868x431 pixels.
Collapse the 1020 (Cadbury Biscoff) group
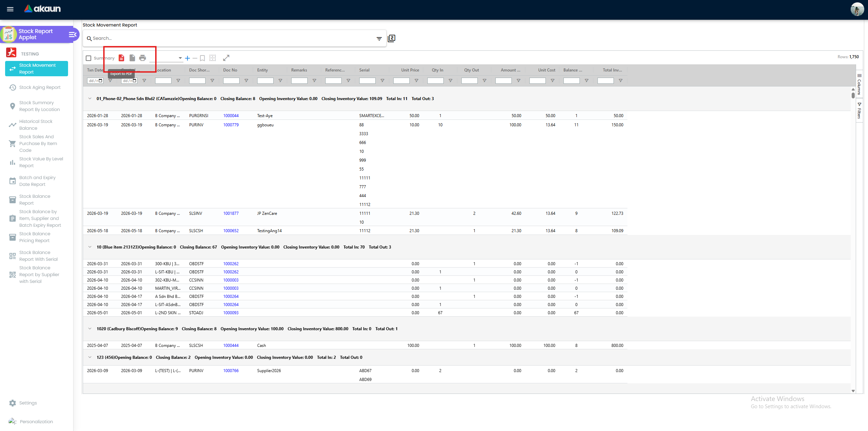[x=90, y=329]
